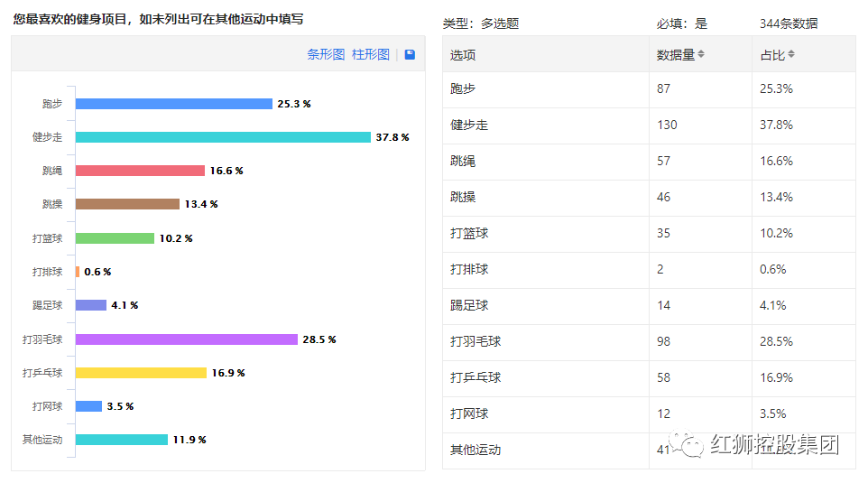Click the purple 打羽毛球 bar
The width and height of the screenshot is (868, 483).
(x=186, y=339)
